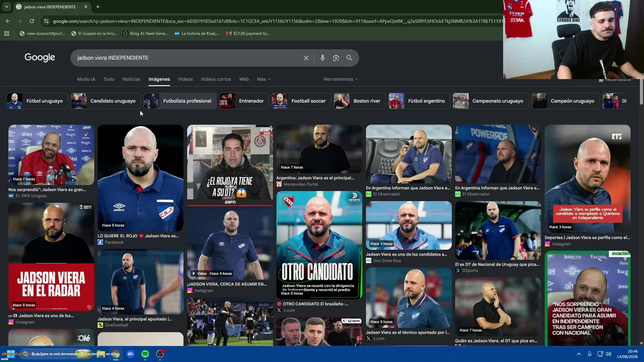Open File Explorer from the taskbar
The image size is (644, 362).
click(x=101, y=354)
